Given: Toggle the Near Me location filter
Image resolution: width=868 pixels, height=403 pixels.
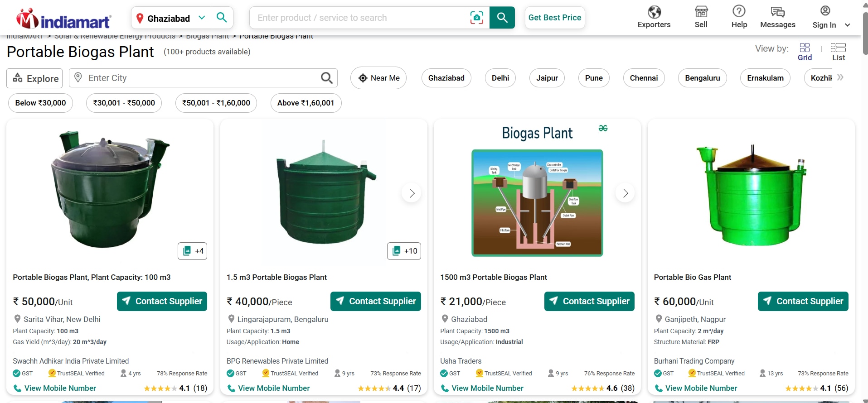Looking at the screenshot, I should tap(378, 78).
